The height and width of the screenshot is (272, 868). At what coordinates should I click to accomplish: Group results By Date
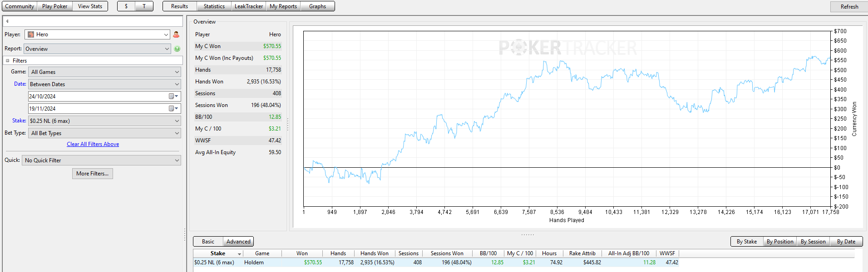(x=846, y=242)
